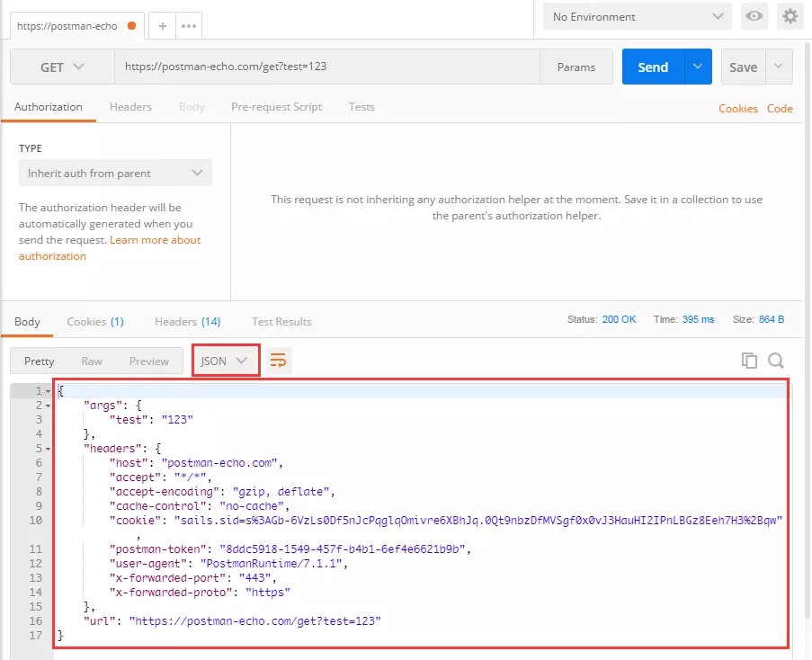Click the request URL input field

pyautogui.click(x=326, y=67)
